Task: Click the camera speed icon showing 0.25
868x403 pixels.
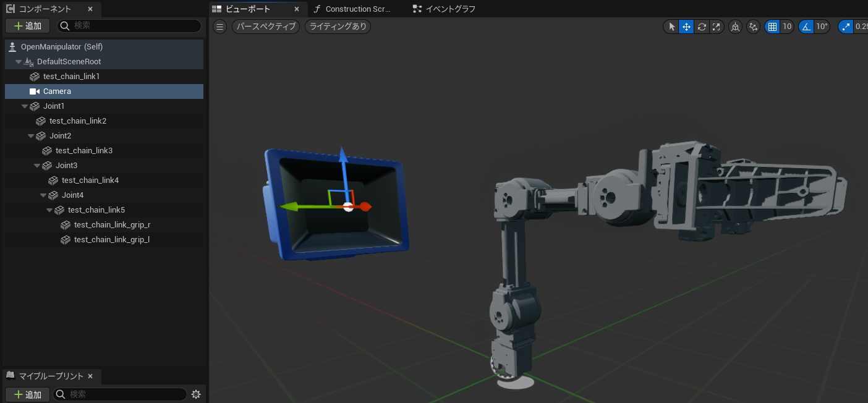Action: 846,27
